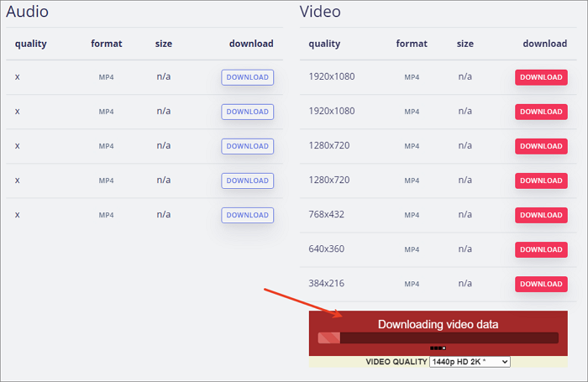This screenshot has height=382, width=588.
Task: Click the Audio section heading
Action: [x=28, y=12]
